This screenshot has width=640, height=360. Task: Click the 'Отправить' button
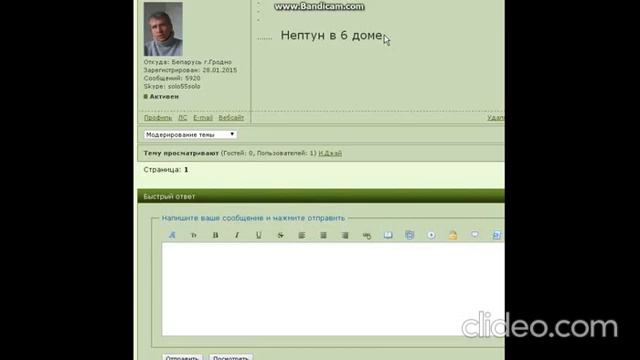click(x=182, y=358)
